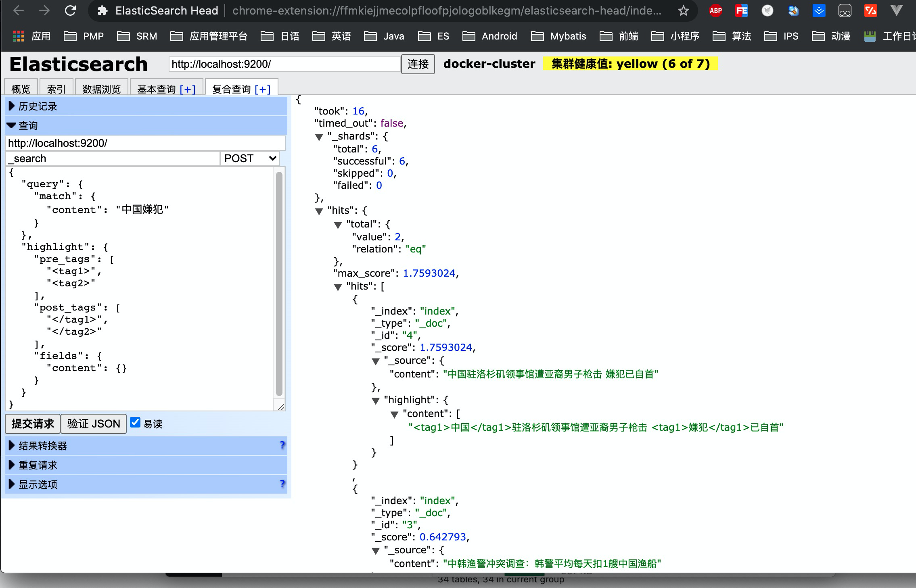
Task: Switch to the 数据浏览 tab
Action: [x=101, y=89]
